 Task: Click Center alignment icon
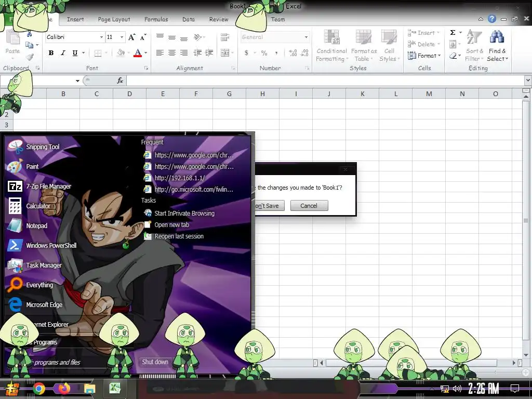click(x=171, y=53)
